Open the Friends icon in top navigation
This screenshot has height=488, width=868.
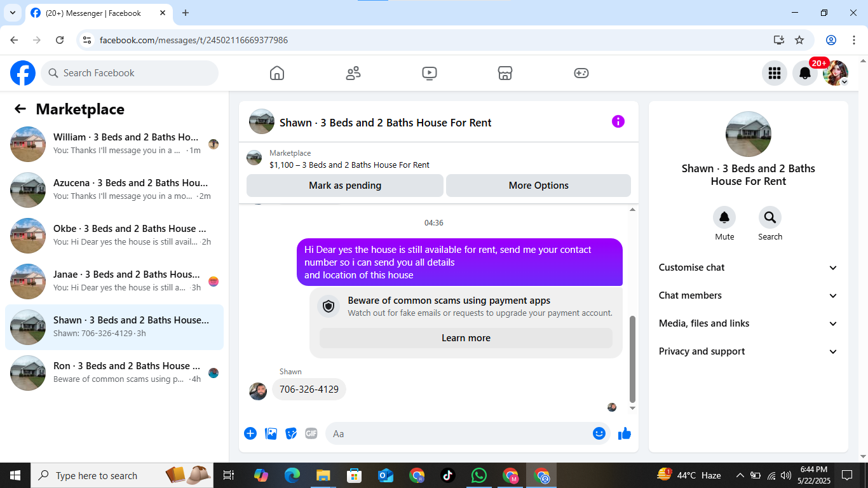tap(353, 73)
